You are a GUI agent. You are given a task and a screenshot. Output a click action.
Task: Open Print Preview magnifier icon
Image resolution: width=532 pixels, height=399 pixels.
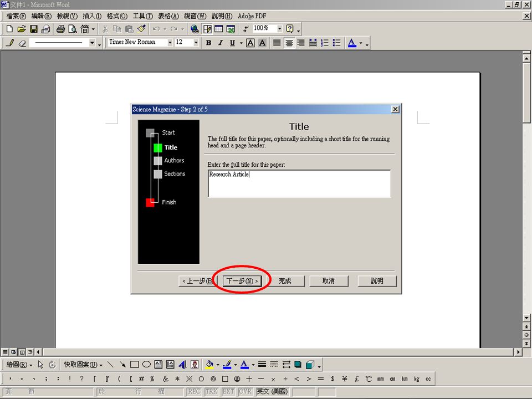[72, 29]
